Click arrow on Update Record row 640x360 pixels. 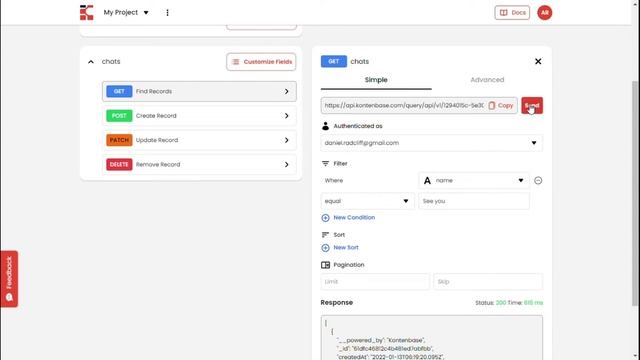[287, 140]
